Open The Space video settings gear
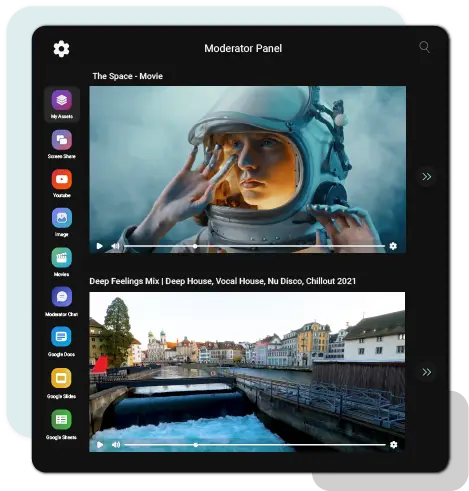This screenshot has width=469, height=491. coord(393,246)
